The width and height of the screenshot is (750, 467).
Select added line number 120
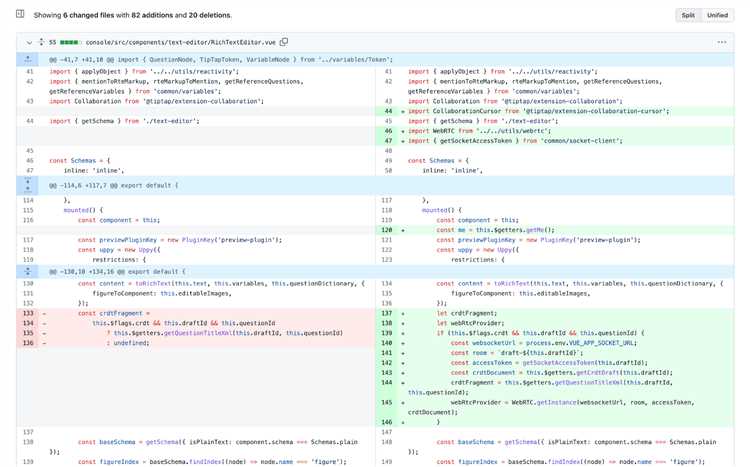pos(387,230)
